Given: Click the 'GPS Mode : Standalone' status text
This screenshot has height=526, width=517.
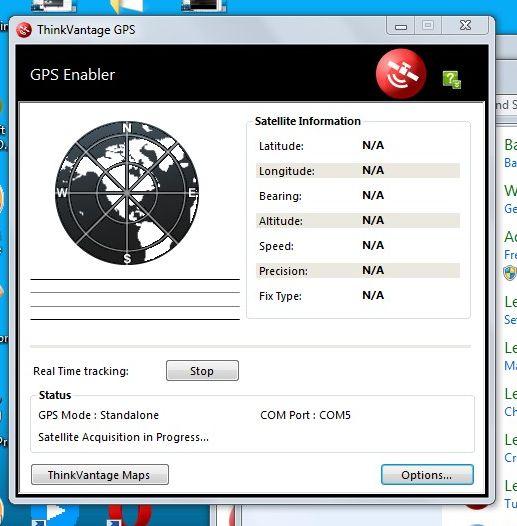Looking at the screenshot, I should tap(99, 415).
